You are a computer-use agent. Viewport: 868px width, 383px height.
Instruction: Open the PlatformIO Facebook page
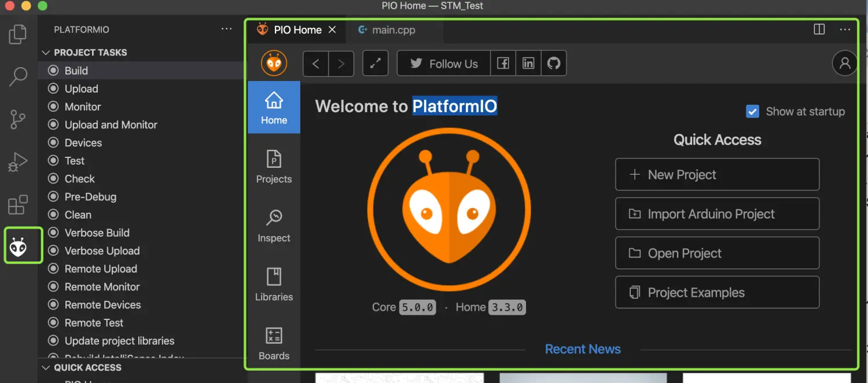click(503, 64)
